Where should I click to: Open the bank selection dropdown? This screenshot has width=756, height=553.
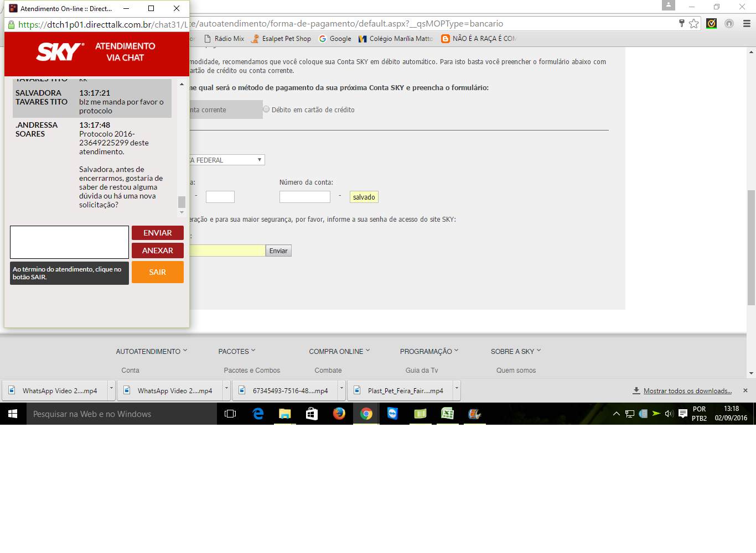click(x=227, y=160)
